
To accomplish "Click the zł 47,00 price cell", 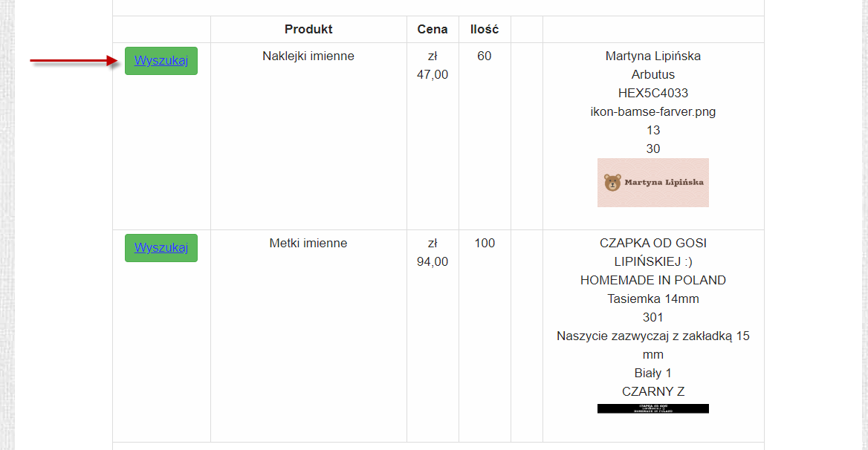I will point(433,65).
